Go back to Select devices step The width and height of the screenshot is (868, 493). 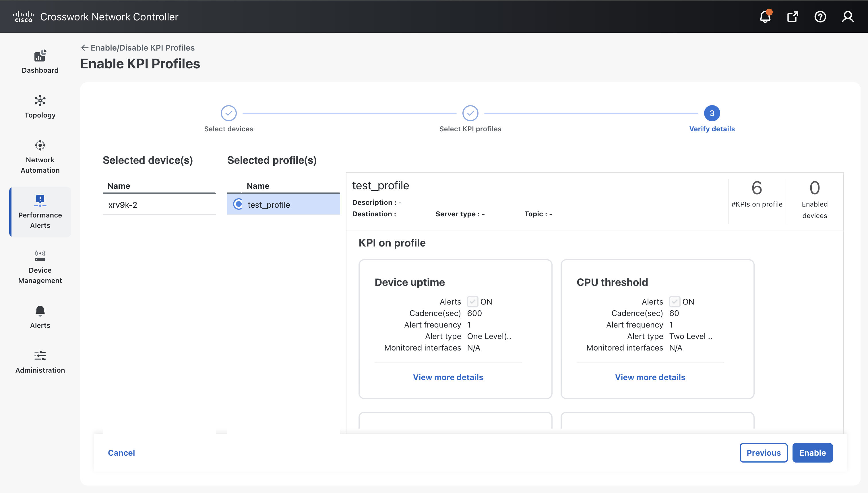click(229, 113)
